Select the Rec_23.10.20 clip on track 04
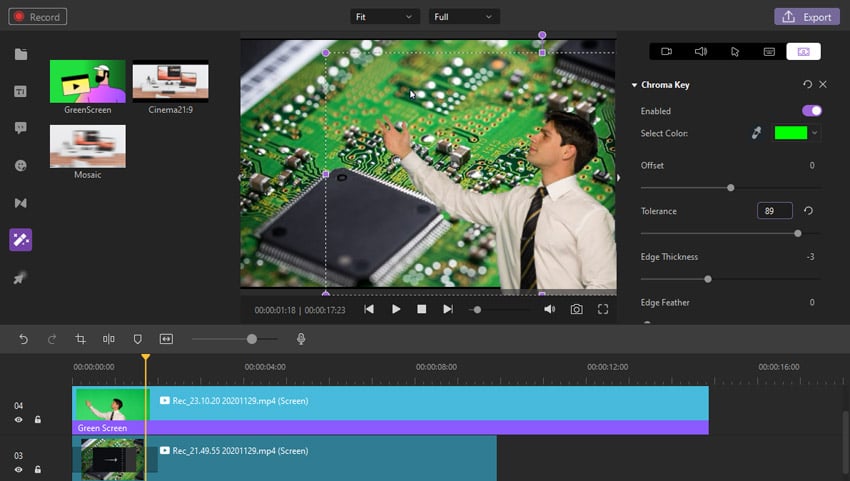850x481 pixels. coord(390,403)
